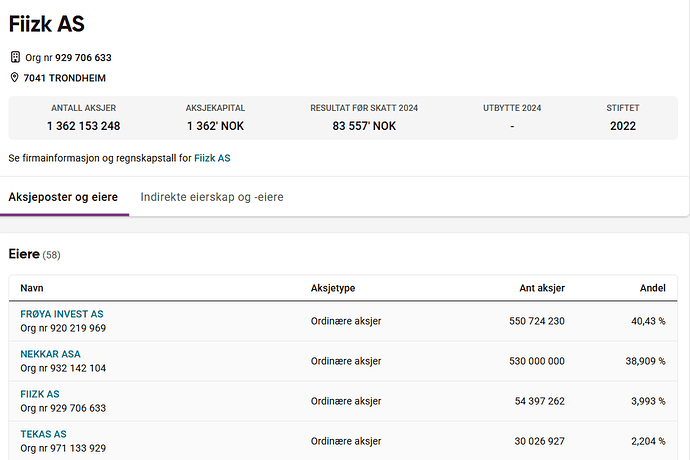Select the Aksjeposter og eiere tab
Image resolution: width=690 pixels, height=460 pixels.
pos(63,197)
